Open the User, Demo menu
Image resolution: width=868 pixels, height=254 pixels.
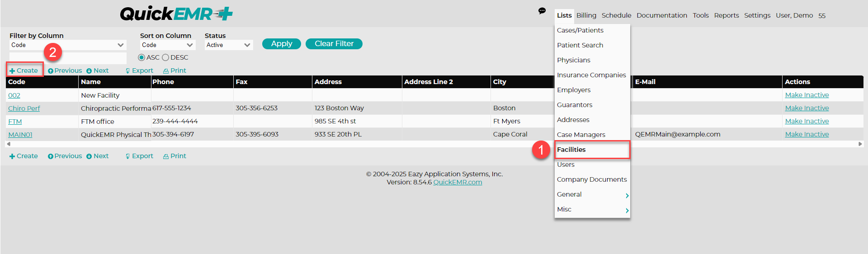point(794,15)
